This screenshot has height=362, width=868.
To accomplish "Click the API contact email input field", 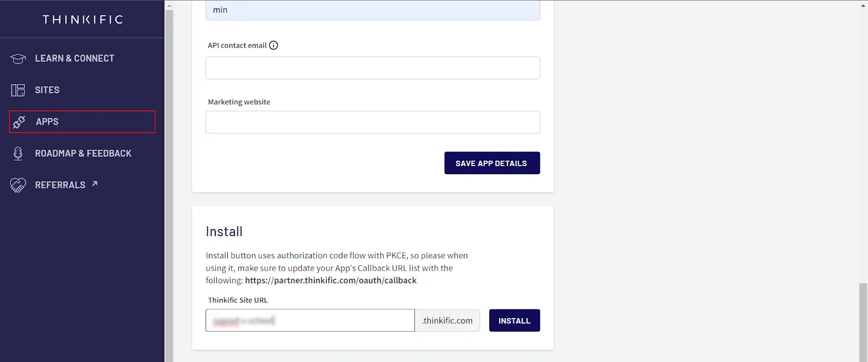I will (x=372, y=67).
